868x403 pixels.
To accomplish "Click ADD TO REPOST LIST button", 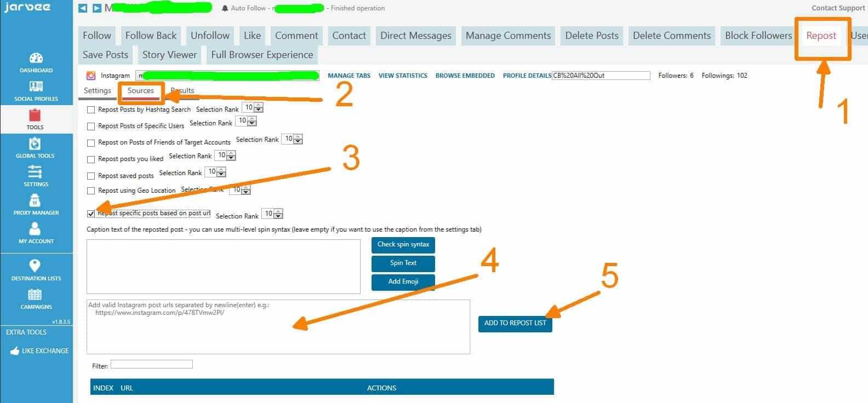I will tap(515, 324).
